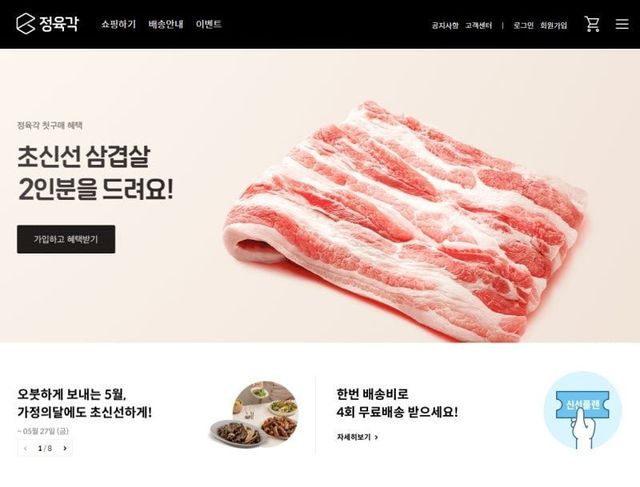Click the 신선플랜 ticket icon
640x487 pixels.
click(x=582, y=410)
